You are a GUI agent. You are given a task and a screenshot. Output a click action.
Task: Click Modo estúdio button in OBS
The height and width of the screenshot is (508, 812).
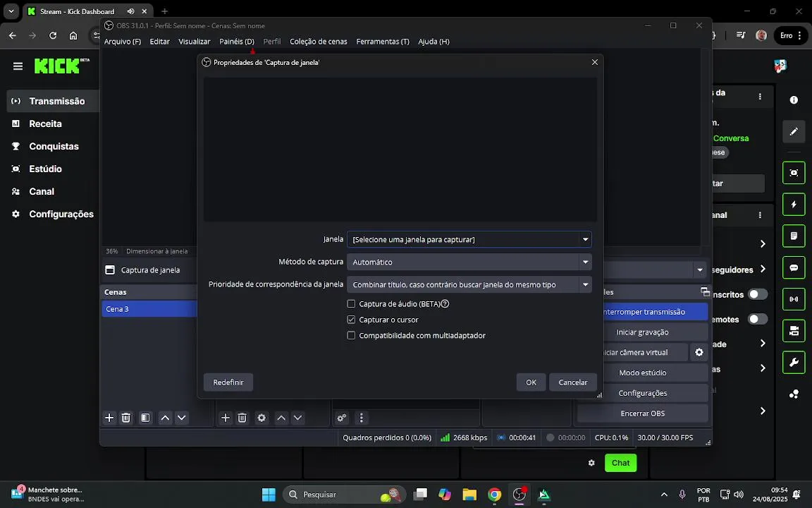pyautogui.click(x=642, y=373)
